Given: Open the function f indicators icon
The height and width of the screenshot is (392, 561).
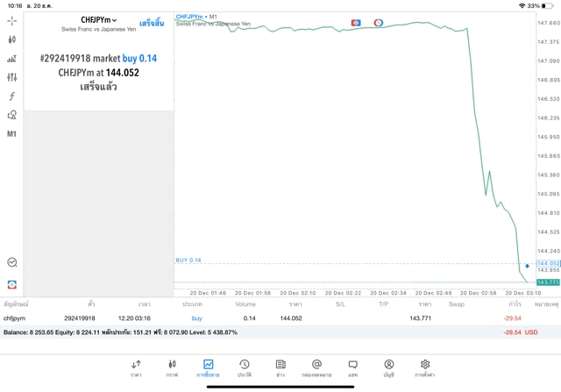Looking at the screenshot, I should point(11,96).
